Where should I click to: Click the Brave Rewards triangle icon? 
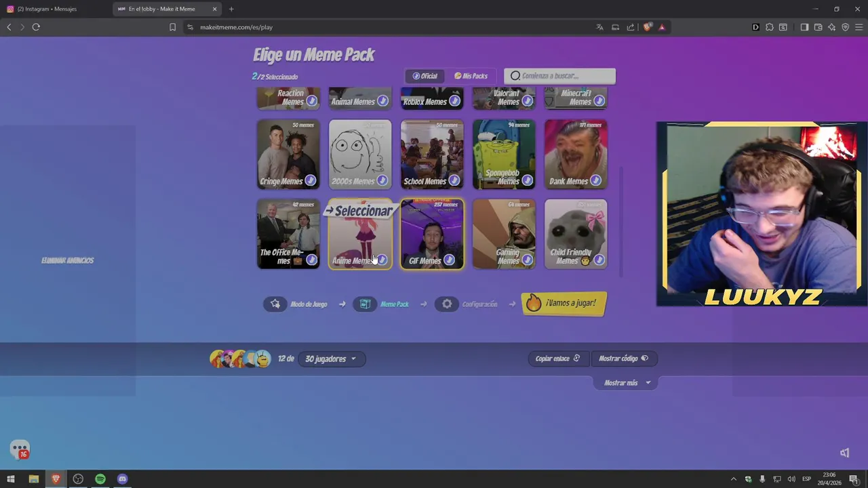pyautogui.click(x=662, y=27)
